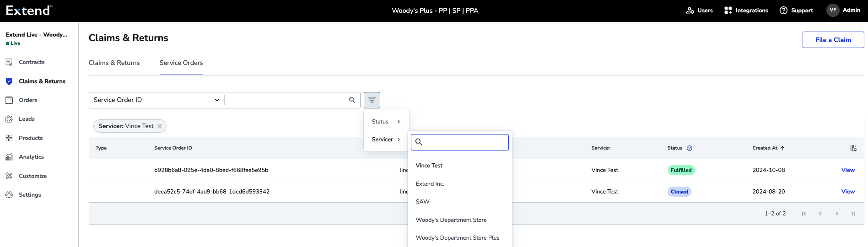Click the filter icon button
Image resolution: width=868 pixels, height=247 pixels.
(x=372, y=100)
